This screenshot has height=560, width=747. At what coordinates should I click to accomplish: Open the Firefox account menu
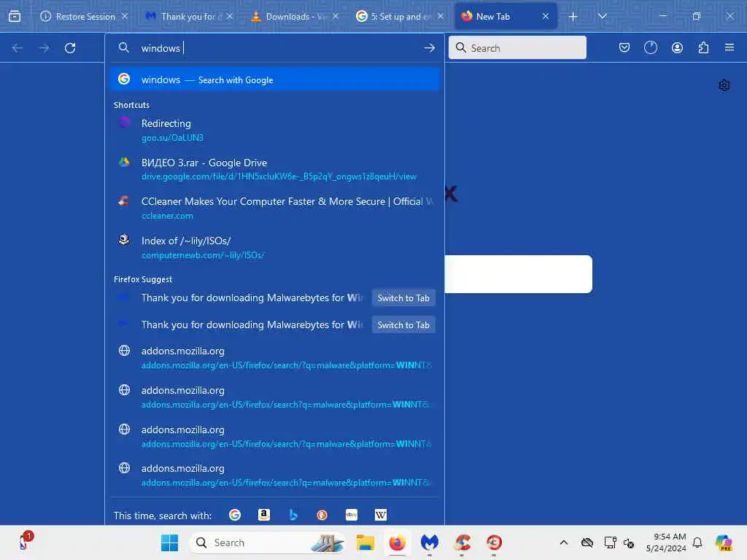tap(677, 47)
